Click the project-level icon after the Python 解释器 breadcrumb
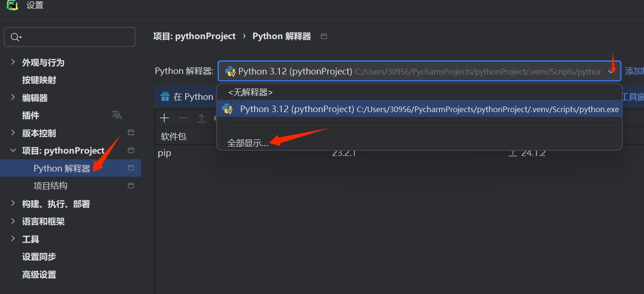This screenshot has width=644, height=294. point(324,36)
